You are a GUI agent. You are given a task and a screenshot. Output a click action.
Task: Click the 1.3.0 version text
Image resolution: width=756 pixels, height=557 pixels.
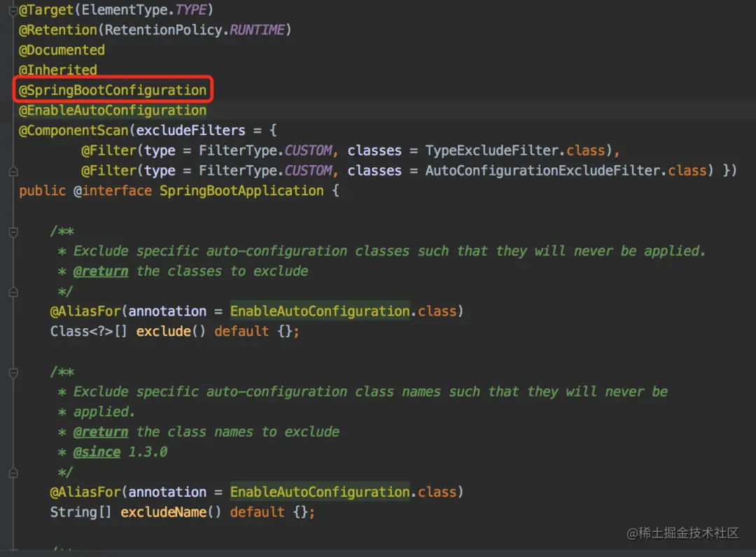pyautogui.click(x=148, y=452)
